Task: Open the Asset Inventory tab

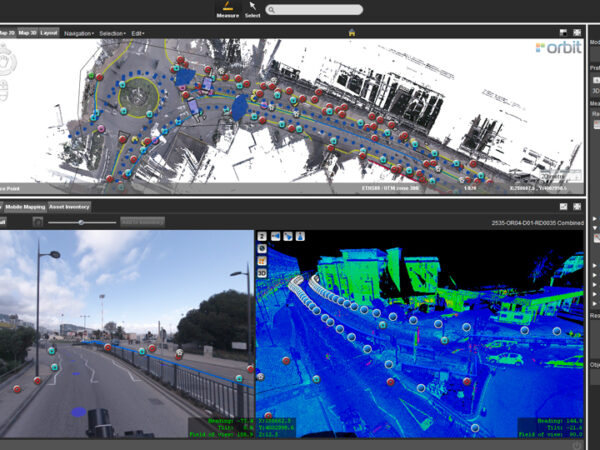Action: (x=69, y=207)
